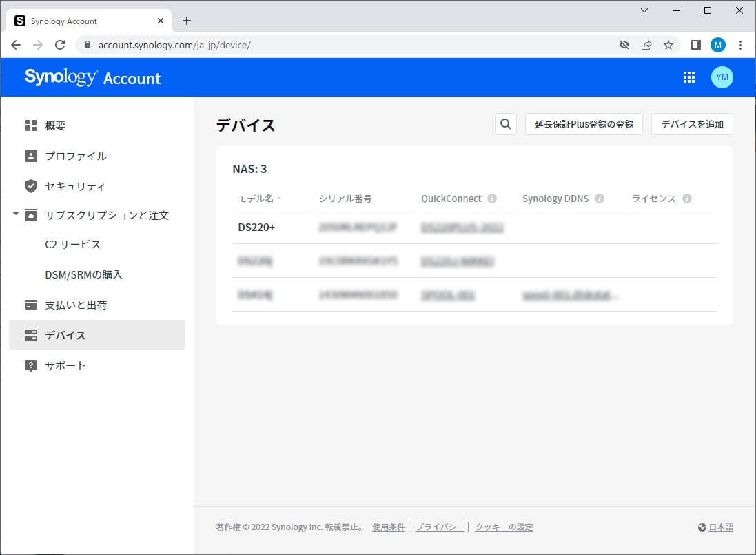Open サブスクリプションと注文 menu item
The height and width of the screenshot is (555, 756).
[97, 215]
